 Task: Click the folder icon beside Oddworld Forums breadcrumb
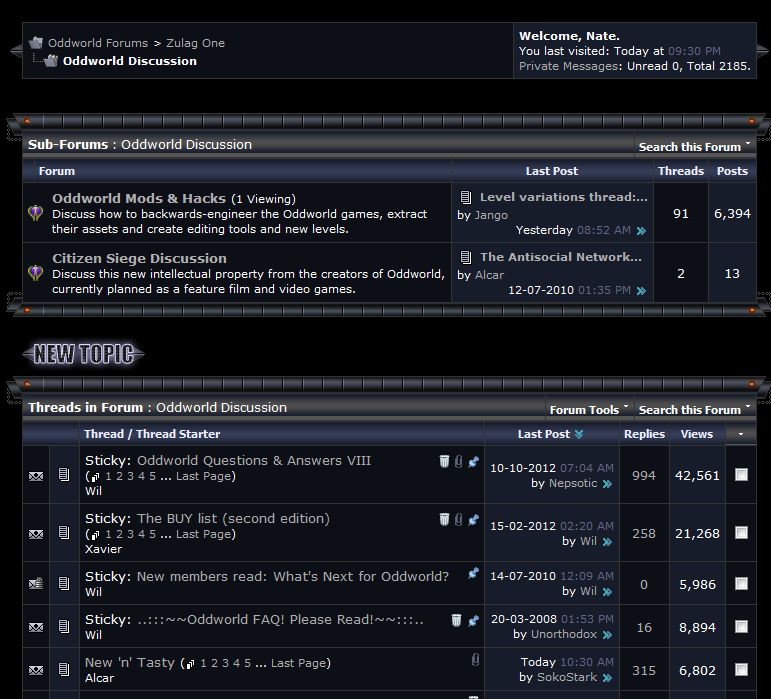(36, 43)
